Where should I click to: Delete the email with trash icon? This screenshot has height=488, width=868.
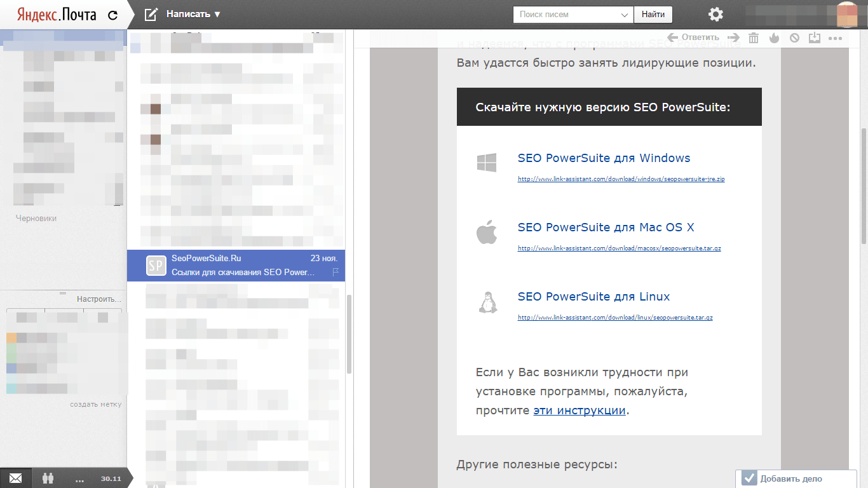754,37
